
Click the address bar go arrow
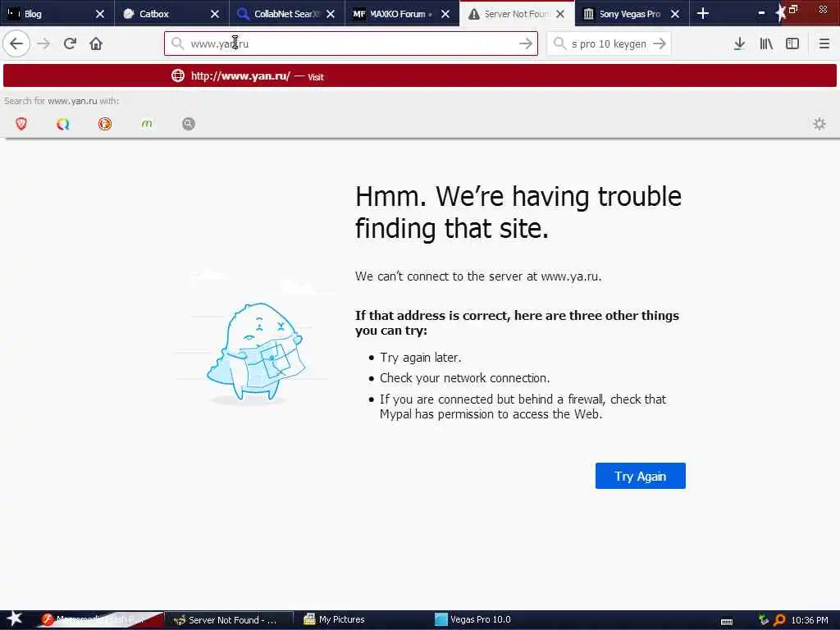pyautogui.click(x=526, y=43)
